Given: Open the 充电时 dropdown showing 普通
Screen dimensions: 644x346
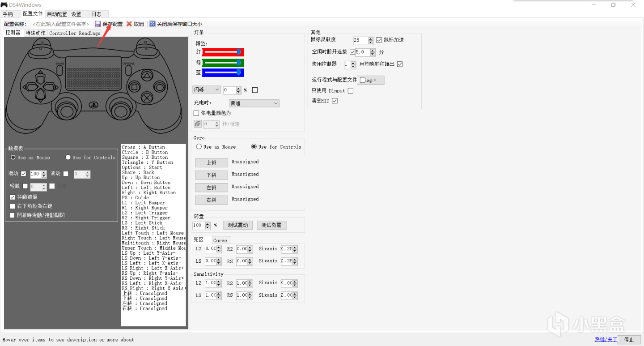Looking at the screenshot, I should click(254, 103).
